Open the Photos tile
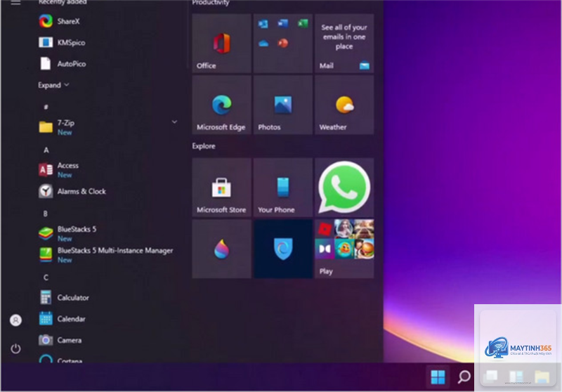Screen dimensions: 562x392 283,105
